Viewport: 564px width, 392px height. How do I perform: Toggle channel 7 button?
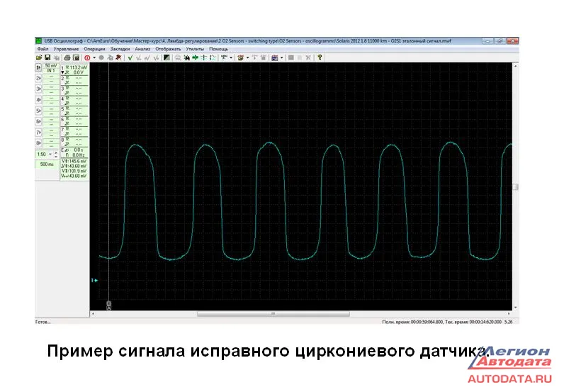tap(38, 133)
